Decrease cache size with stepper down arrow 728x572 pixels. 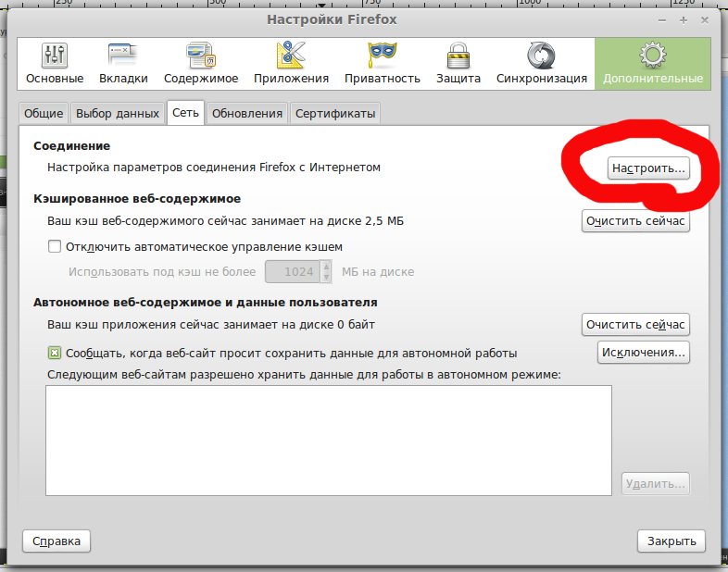[x=326, y=277]
